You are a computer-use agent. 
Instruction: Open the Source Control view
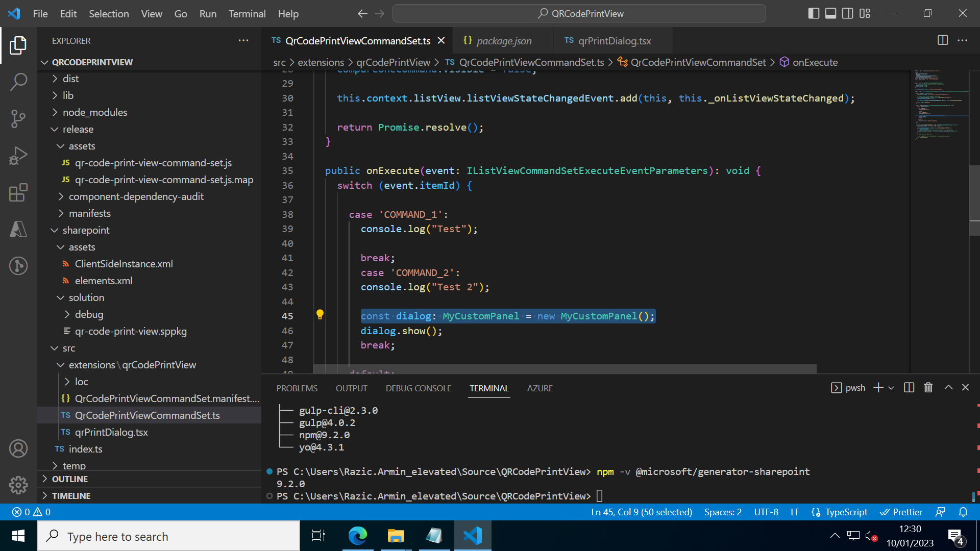click(x=18, y=118)
